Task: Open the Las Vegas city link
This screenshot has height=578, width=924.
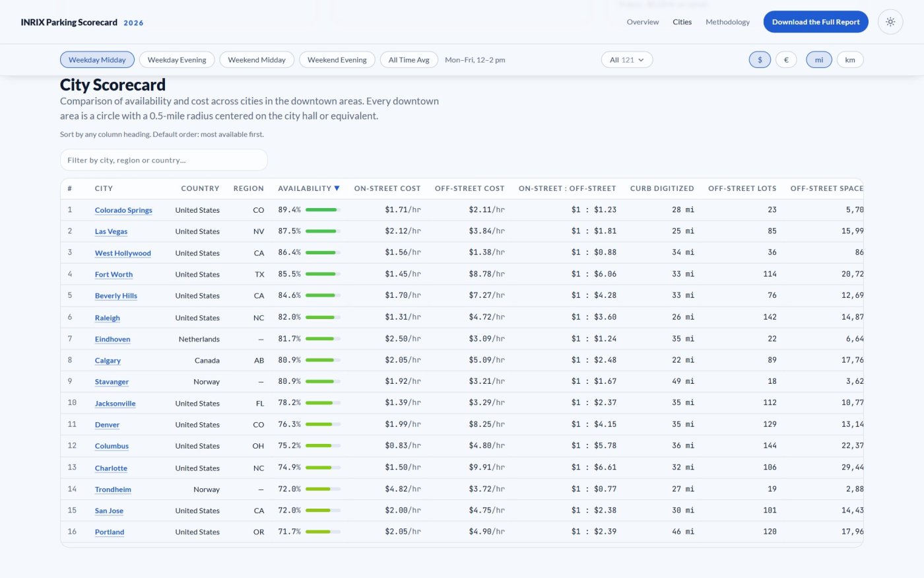Action: [x=111, y=231]
